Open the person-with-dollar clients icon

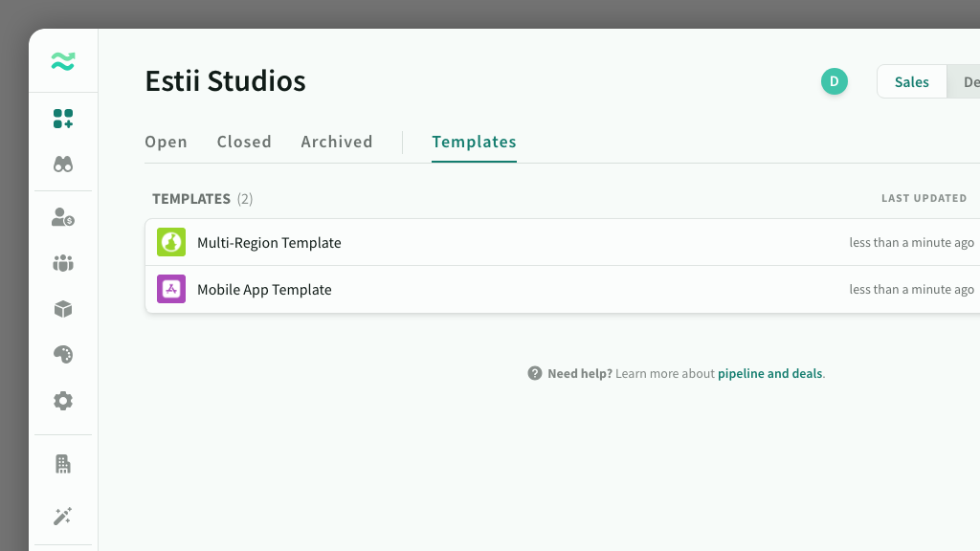(63, 217)
